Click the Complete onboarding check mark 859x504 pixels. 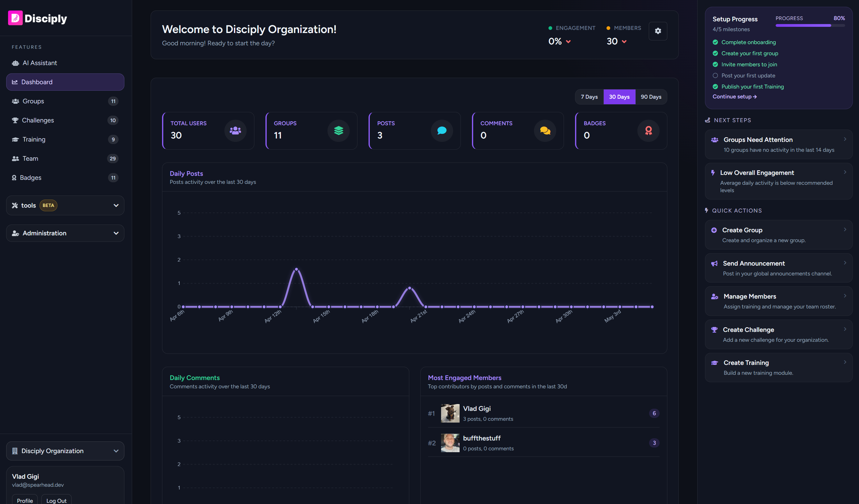pyautogui.click(x=715, y=42)
